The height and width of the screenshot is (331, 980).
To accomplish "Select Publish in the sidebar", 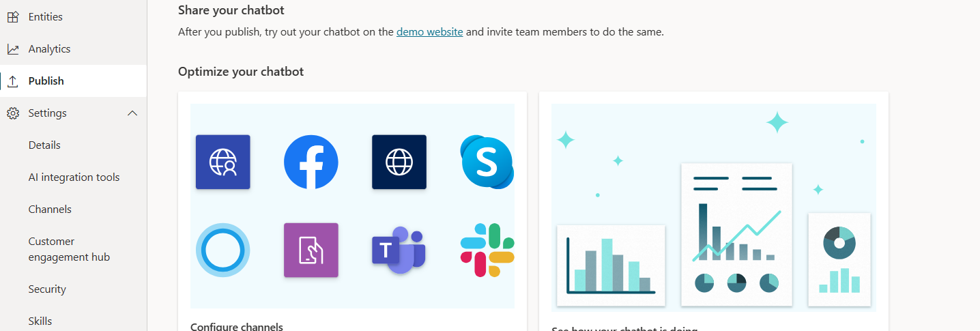I will (46, 81).
